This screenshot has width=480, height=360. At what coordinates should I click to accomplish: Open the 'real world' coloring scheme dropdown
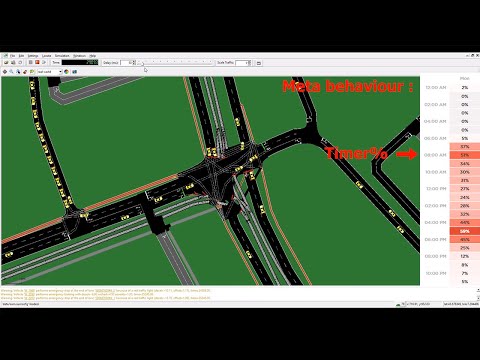pos(50,72)
